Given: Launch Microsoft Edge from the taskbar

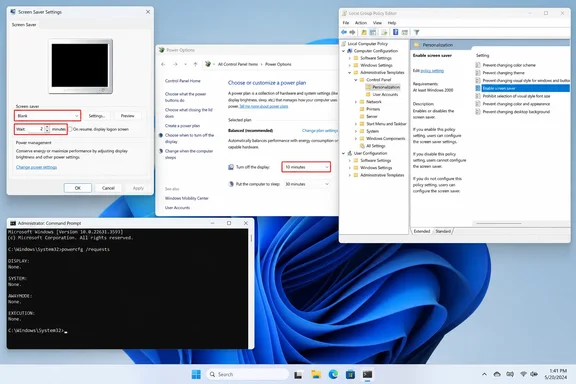Looking at the screenshot, I should coord(333,374).
